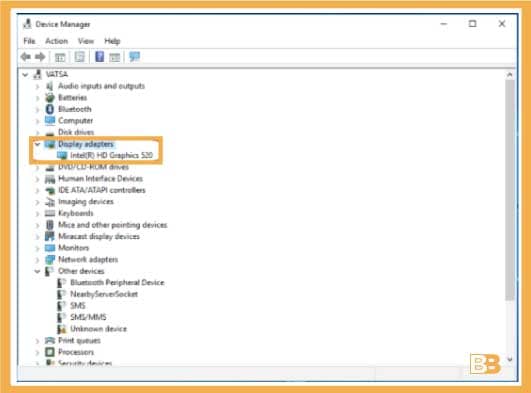
Task: Expand the Keyboards node chevron
Action: click(37, 213)
